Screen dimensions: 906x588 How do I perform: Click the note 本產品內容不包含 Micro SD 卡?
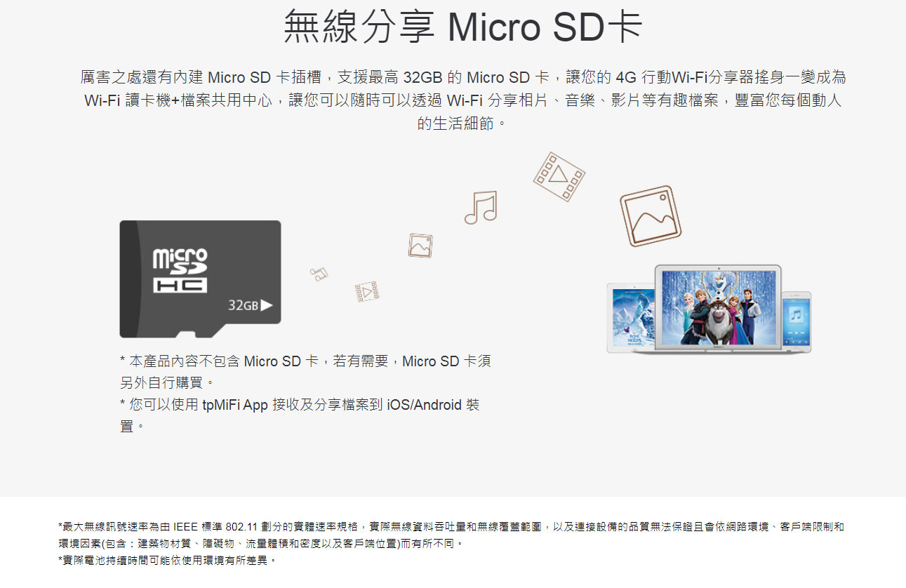point(305,372)
